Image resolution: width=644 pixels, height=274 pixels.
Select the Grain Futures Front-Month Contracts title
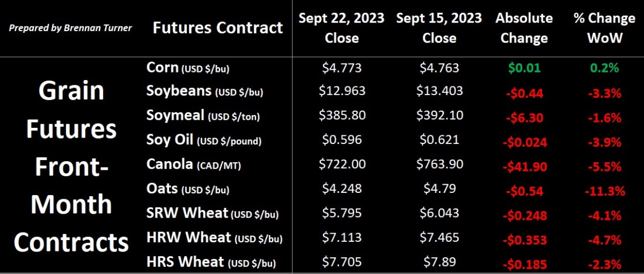71,167
